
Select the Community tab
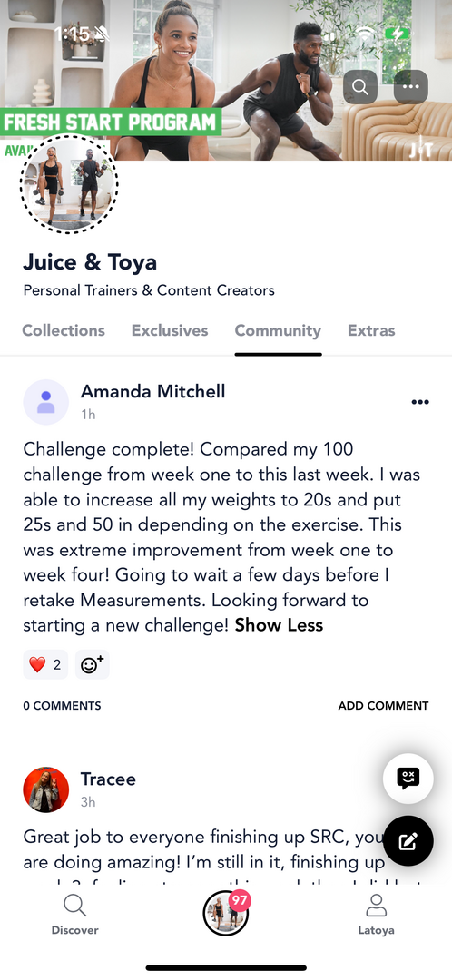pos(278,330)
